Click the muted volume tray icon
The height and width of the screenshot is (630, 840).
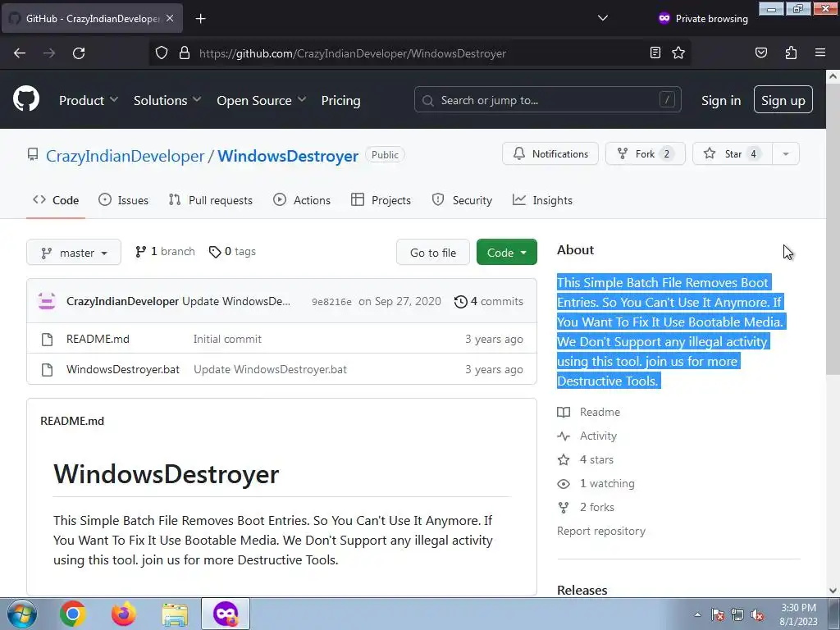[757, 615]
